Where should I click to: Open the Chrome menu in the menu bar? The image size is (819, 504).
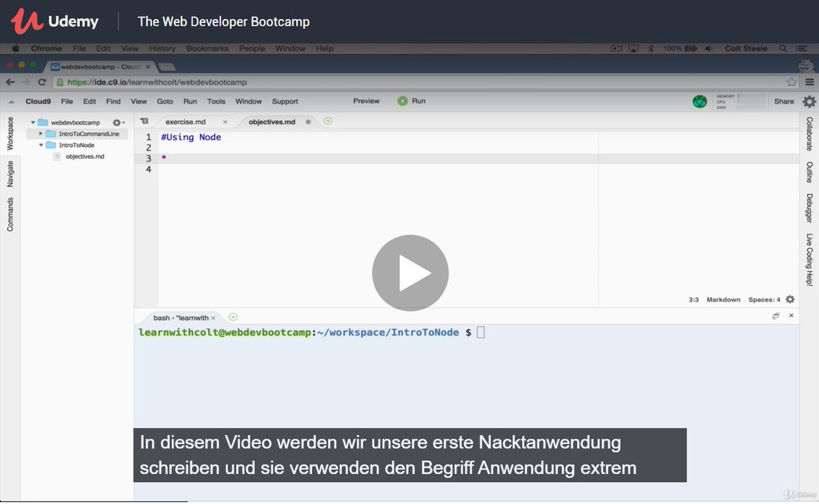click(x=46, y=48)
